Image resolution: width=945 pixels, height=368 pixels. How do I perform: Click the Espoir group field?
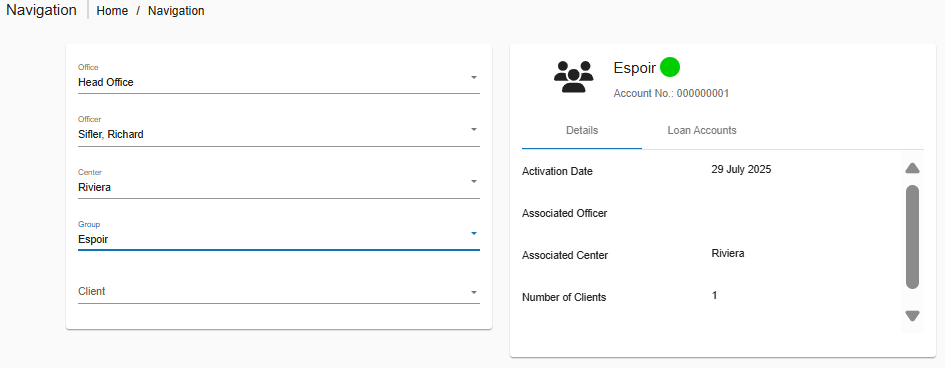coord(279,234)
